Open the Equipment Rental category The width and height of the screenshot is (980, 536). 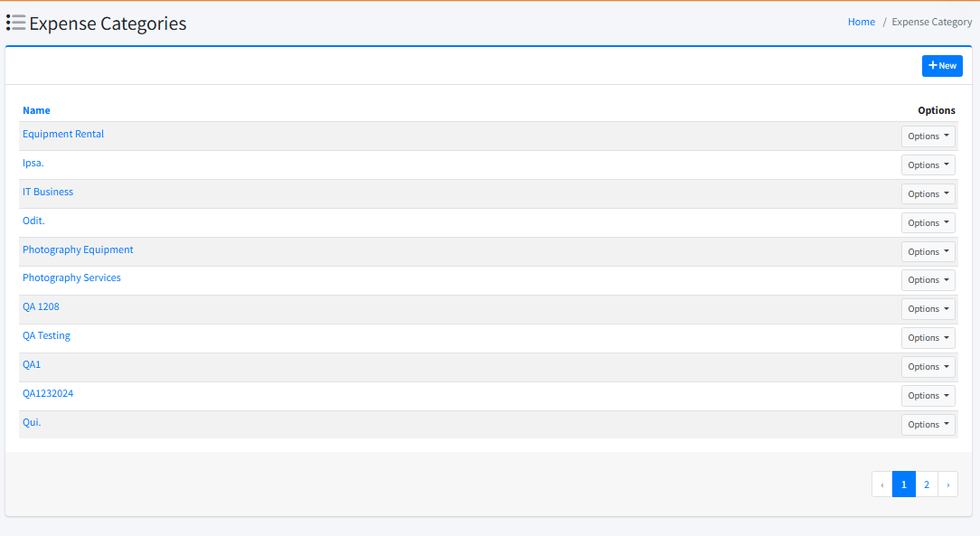tap(63, 134)
